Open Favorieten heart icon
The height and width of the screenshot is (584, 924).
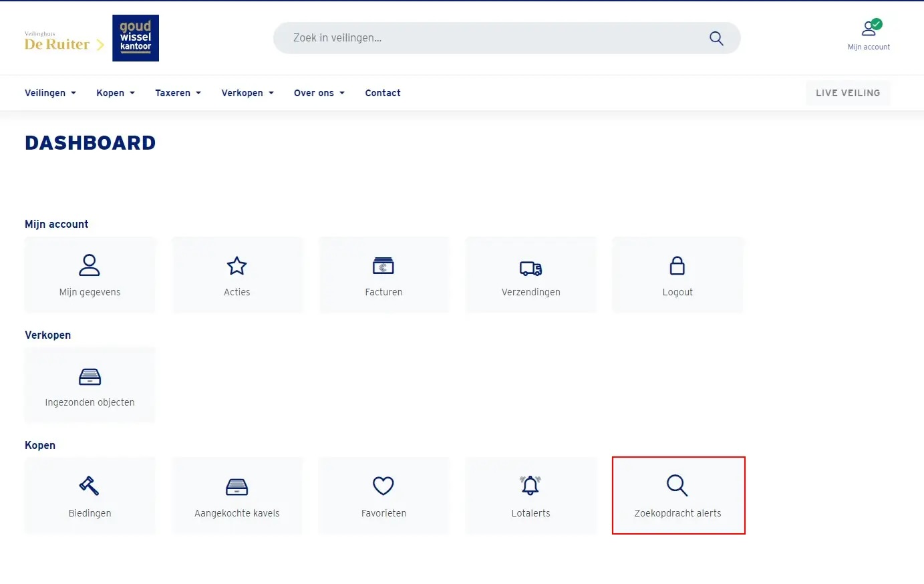(383, 486)
